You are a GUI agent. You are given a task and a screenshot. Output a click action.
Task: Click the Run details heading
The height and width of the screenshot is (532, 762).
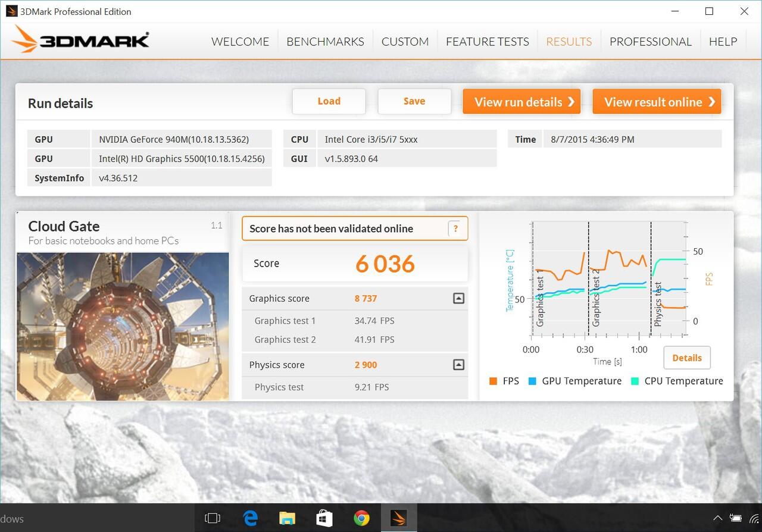pos(61,103)
